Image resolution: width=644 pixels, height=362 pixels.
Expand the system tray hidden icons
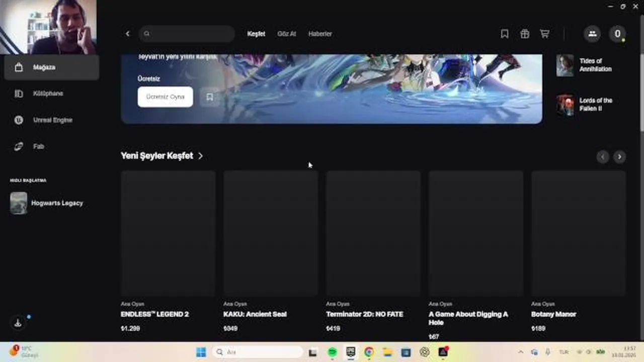click(x=521, y=352)
